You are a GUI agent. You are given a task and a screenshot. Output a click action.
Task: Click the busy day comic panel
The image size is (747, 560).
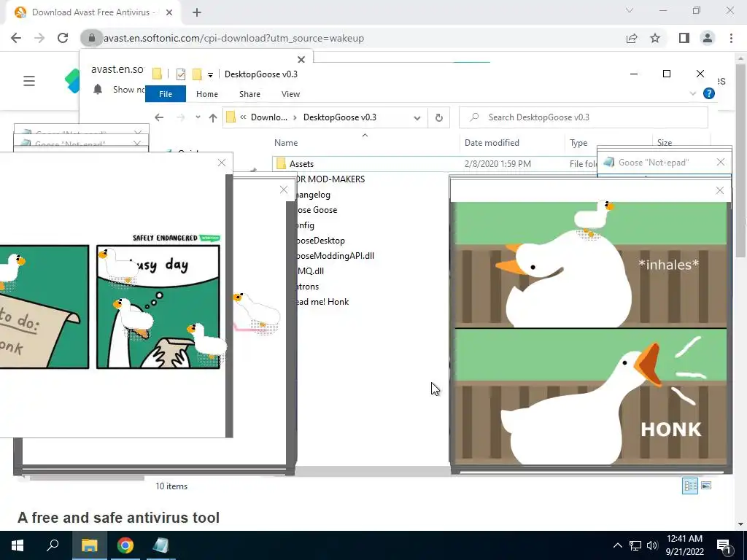tap(158, 307)
